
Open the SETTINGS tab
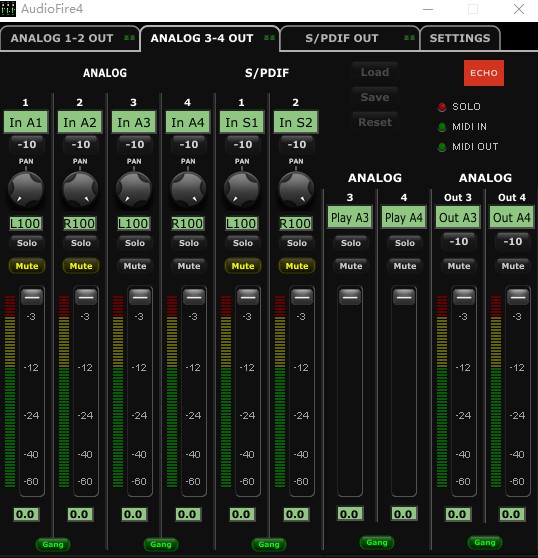click(460, 38)
